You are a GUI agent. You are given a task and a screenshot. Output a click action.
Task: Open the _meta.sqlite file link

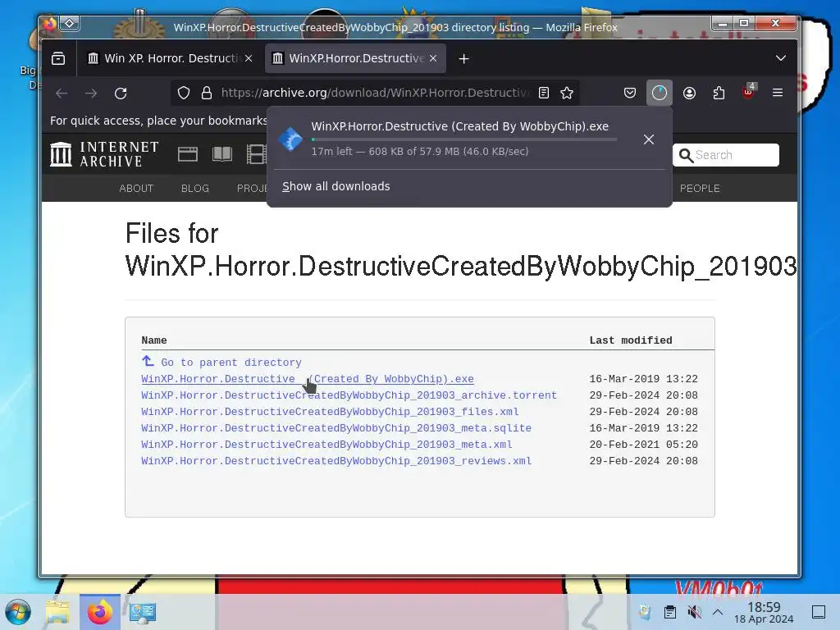[336, 428]
